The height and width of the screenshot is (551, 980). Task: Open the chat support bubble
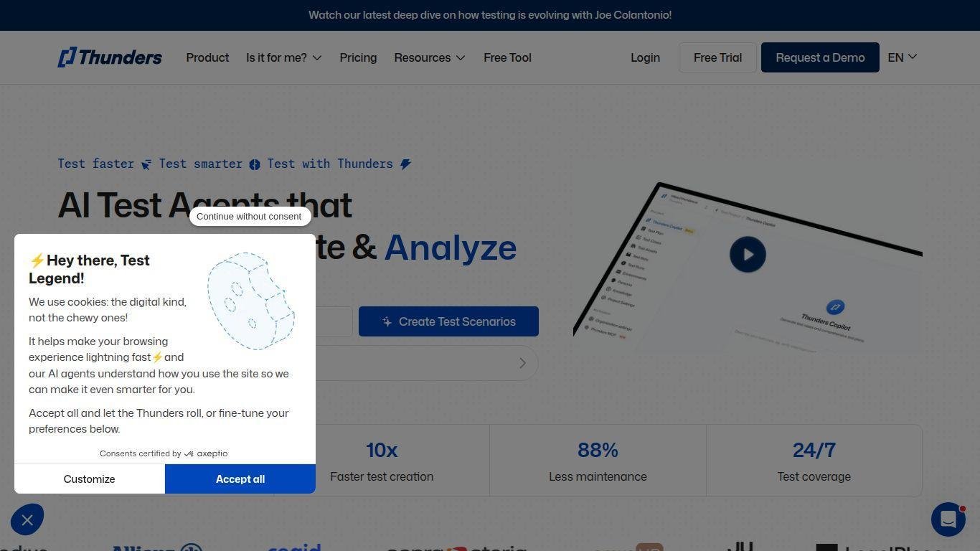(x=948, y=519)
